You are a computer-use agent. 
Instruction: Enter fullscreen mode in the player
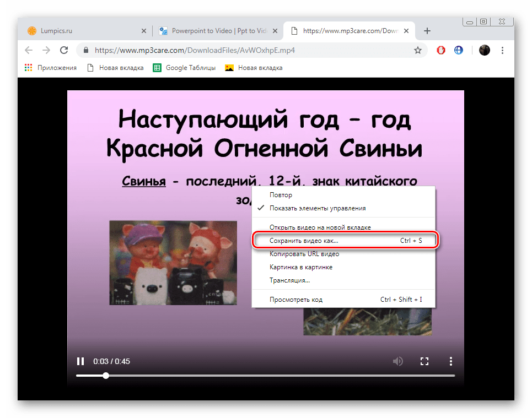point(424,361)
